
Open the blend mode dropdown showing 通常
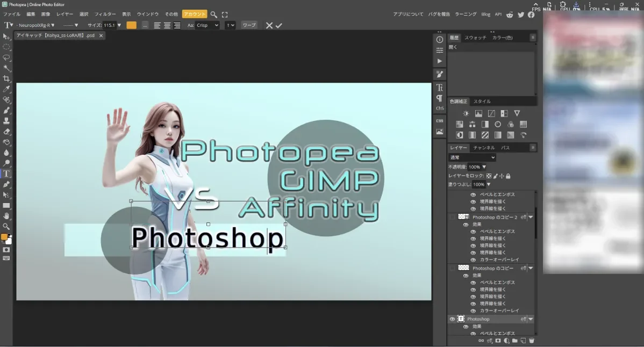(470, 157)
